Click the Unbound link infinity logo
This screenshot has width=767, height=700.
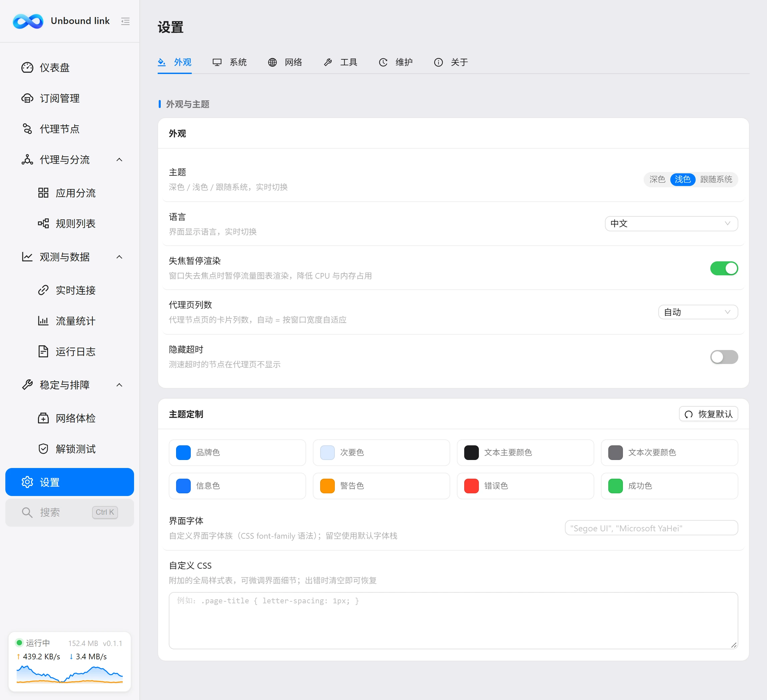28,21
